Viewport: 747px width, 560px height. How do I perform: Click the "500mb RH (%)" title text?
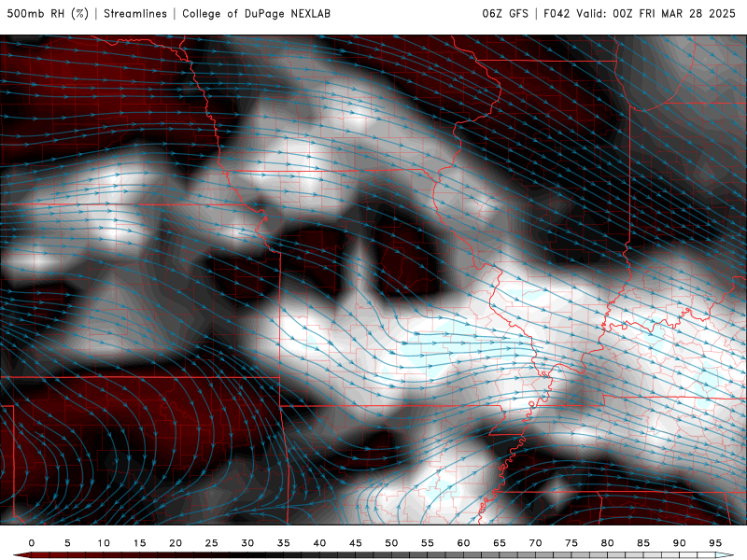48,14
